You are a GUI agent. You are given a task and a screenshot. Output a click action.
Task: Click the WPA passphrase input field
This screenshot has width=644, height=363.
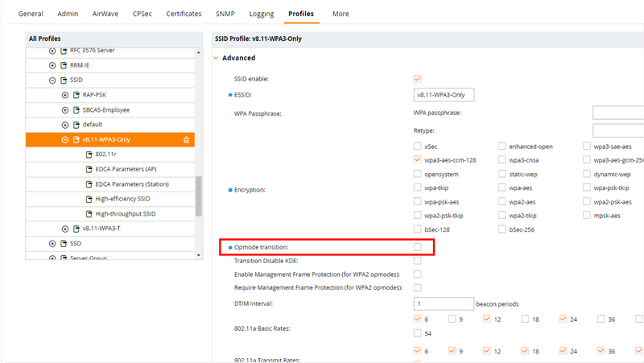[x=618, y=113]
